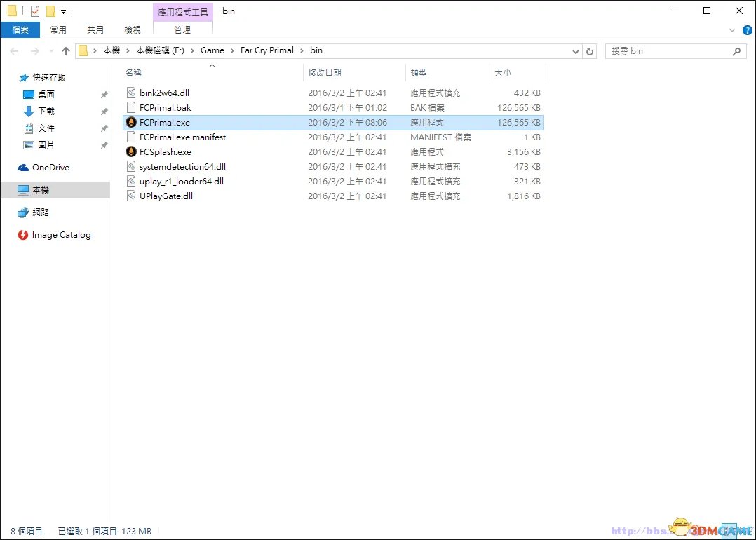Switch to the 檢視 view tab
The image size is (756, 540).
(133, 29)
